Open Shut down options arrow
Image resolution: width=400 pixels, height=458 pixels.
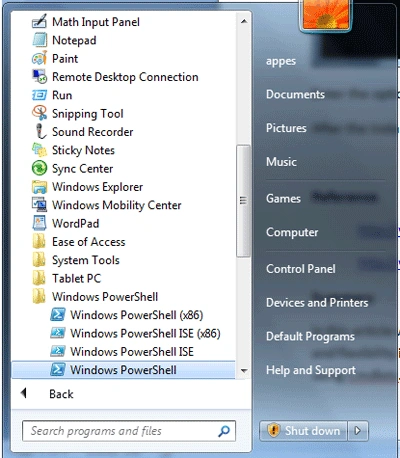click(358, 431)
